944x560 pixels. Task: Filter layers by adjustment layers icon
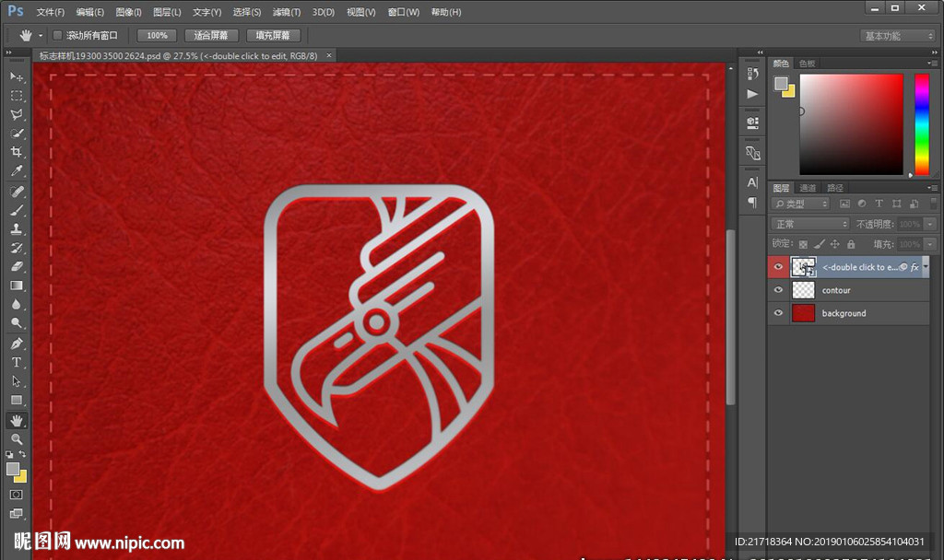[x=862, y=204]
